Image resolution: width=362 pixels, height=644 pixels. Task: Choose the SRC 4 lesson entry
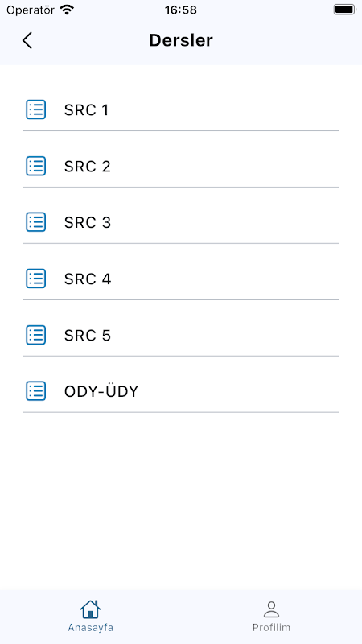tap(181, 279)
